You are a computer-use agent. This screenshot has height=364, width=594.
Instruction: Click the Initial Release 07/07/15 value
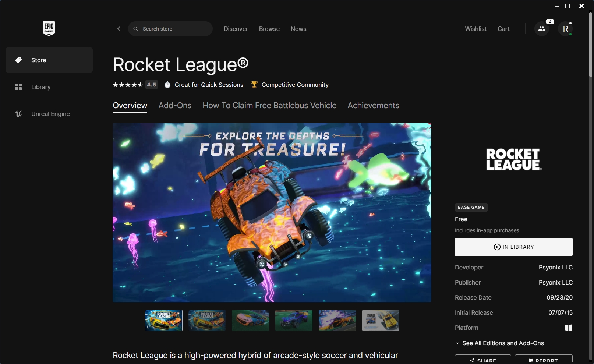pyautogui.click(x=560, y=312)
